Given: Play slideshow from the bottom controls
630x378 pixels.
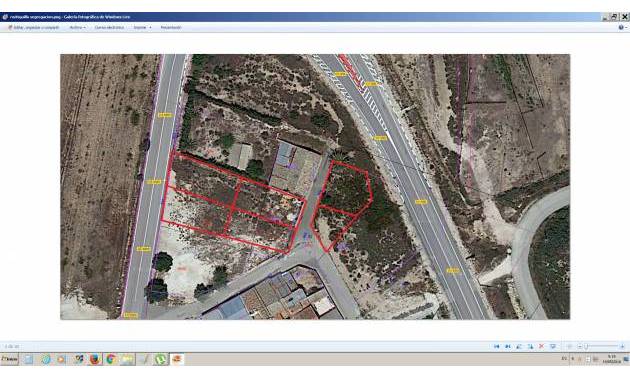Looking at the screenshot, I should tap(553, 346).
